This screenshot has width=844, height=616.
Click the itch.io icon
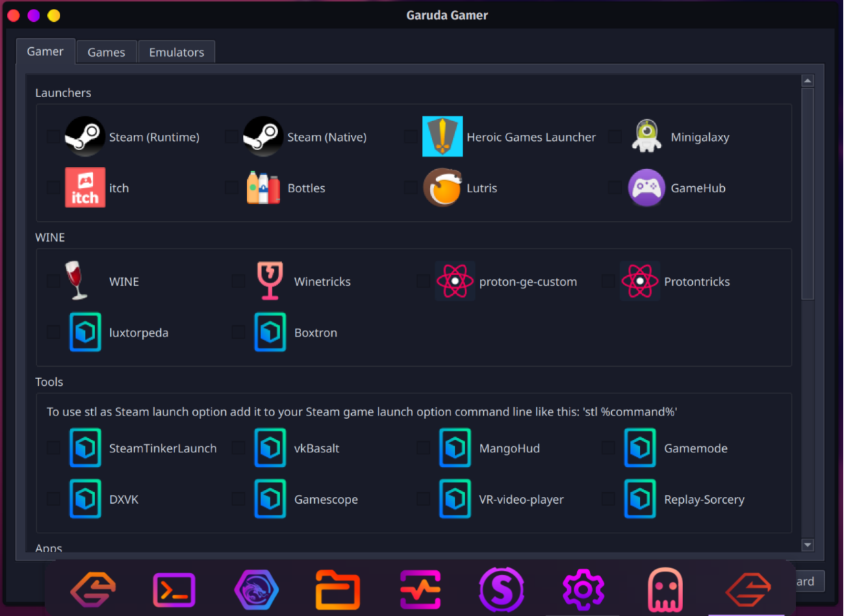click(85, 188)
